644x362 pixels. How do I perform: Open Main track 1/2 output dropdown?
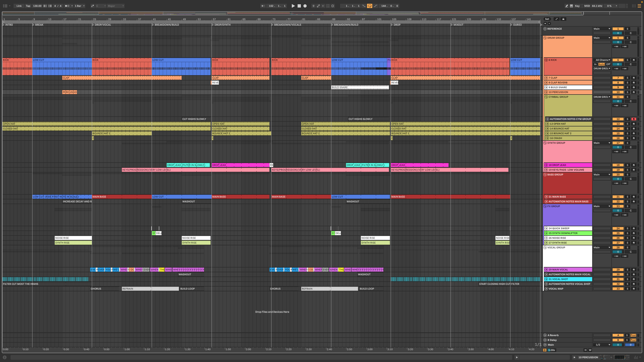602,345
